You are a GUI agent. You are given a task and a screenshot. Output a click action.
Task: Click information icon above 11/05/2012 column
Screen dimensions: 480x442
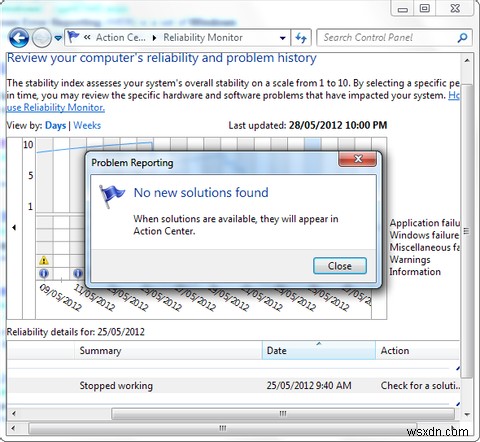pos(77,273)
